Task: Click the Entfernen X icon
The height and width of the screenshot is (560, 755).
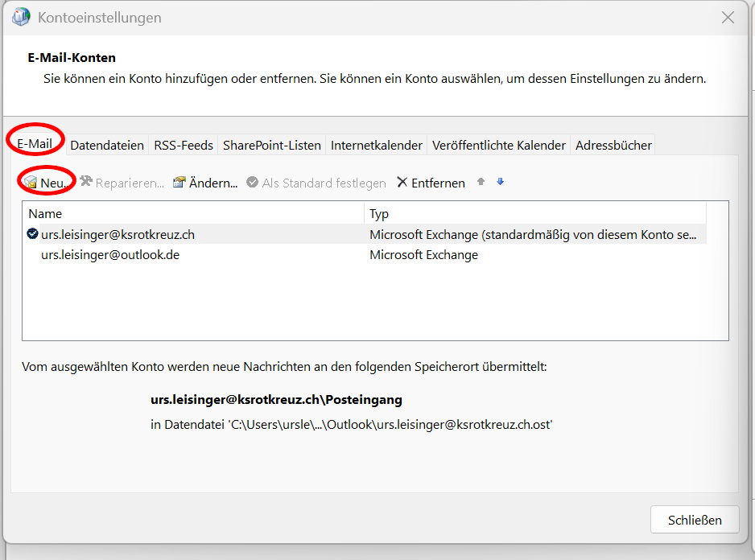Action: pos(402,183)
